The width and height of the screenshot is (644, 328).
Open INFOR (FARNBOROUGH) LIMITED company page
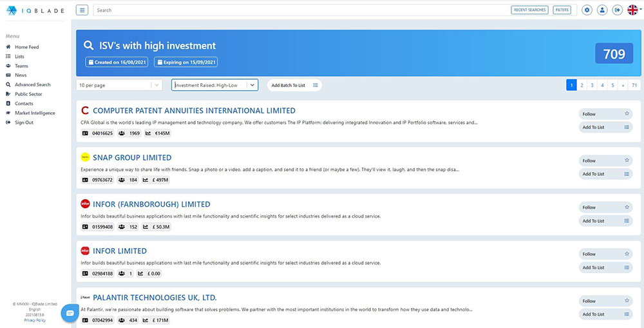(x=151, y=204)
